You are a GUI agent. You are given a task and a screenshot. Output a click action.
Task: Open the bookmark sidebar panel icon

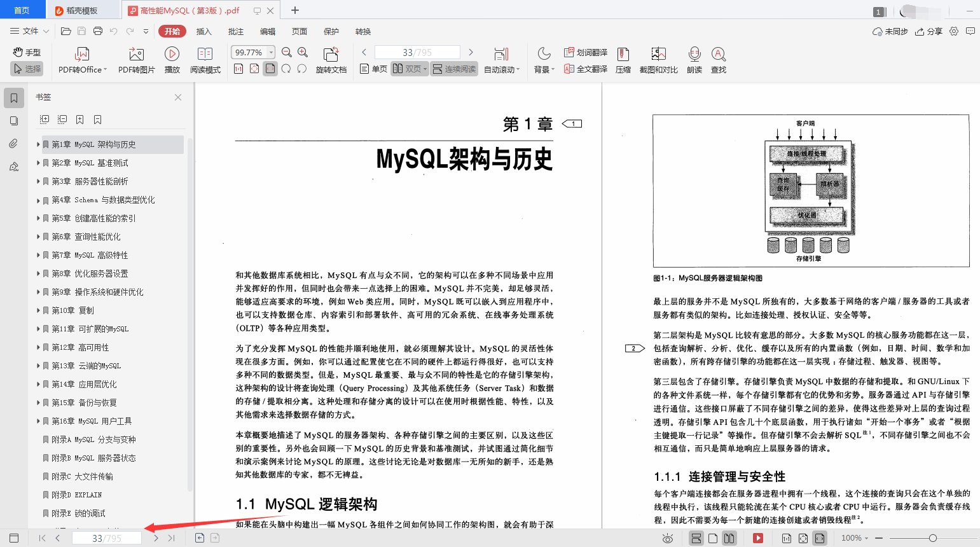(x=14, y=98)
